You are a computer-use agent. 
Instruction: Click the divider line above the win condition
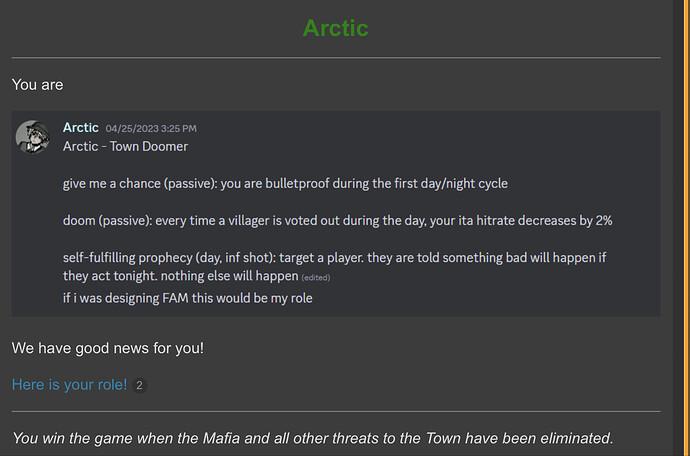[336, 412]
